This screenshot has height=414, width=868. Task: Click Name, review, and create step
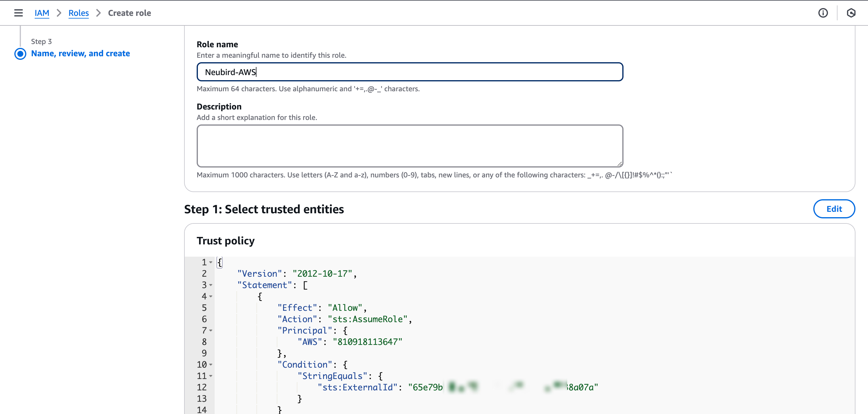pyautogui.click(x=80, y=53)
